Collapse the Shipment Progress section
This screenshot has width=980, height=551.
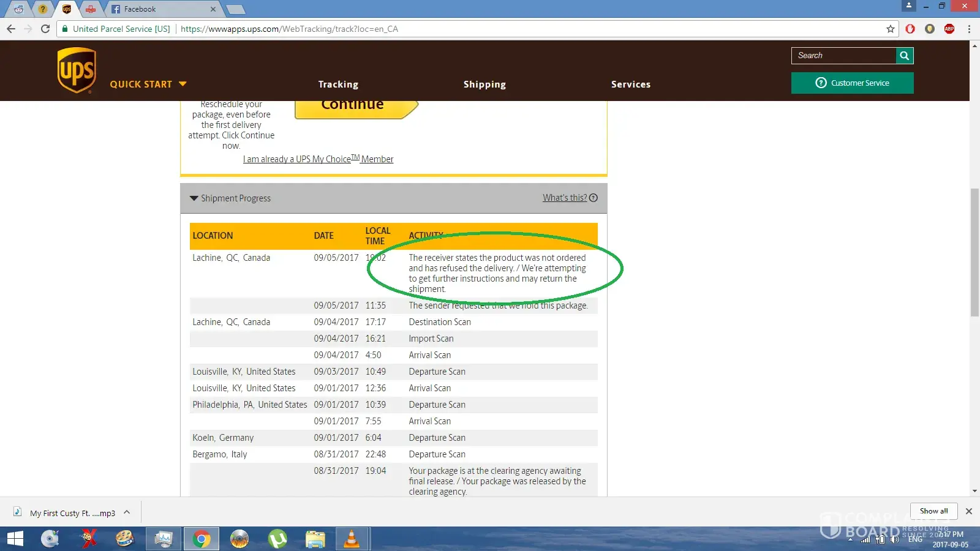click(194, 198)
